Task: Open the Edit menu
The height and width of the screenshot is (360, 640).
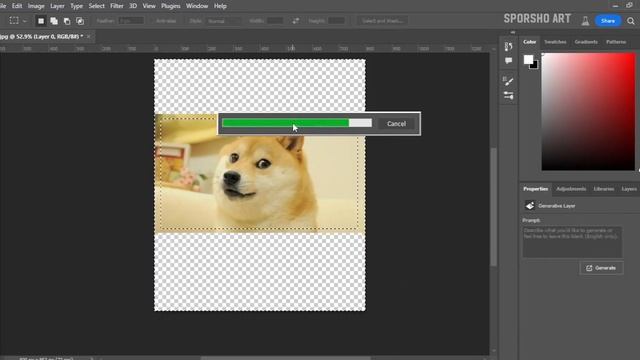Action: pyautogui.click(x=17, y=6)
